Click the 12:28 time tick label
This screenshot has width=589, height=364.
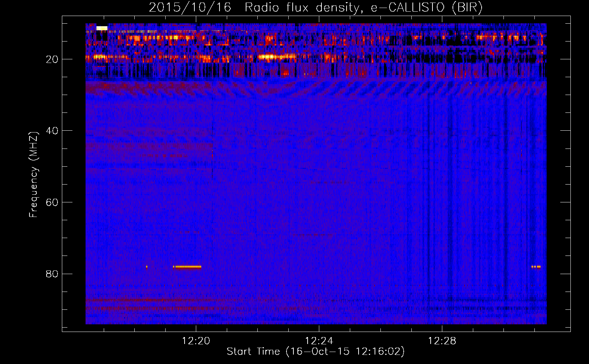442,341
